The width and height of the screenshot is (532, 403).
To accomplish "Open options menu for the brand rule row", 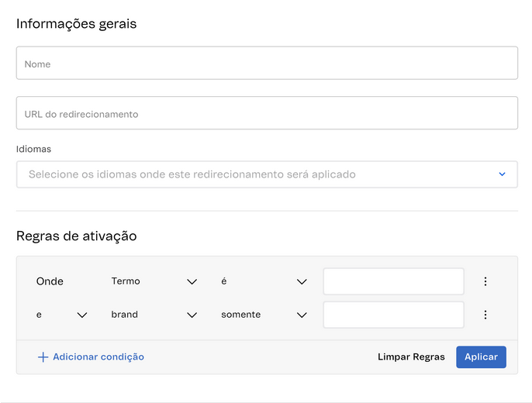I will 485,315.
